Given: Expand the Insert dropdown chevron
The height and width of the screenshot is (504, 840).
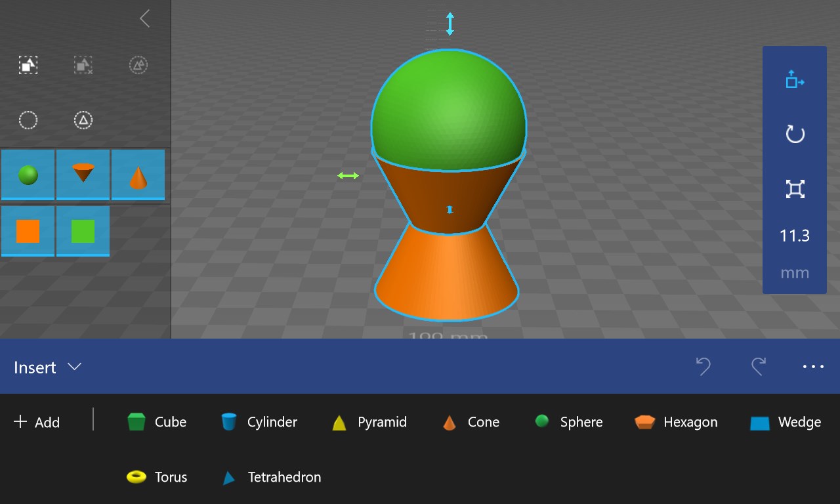Looking at the screenshot, I should coord(74,367).
